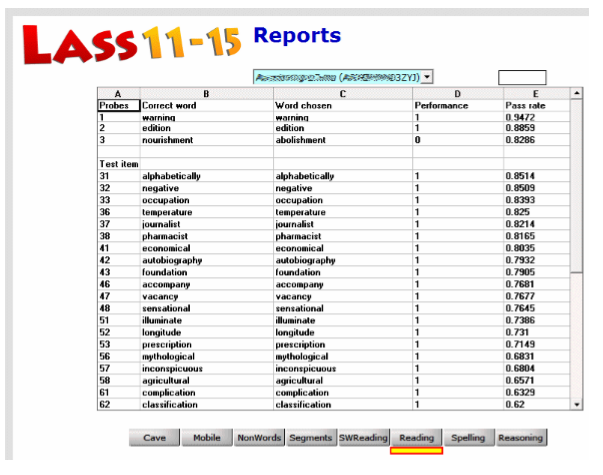
Task: Click the Correct word header cell
Action: click(x=207, y=105)
